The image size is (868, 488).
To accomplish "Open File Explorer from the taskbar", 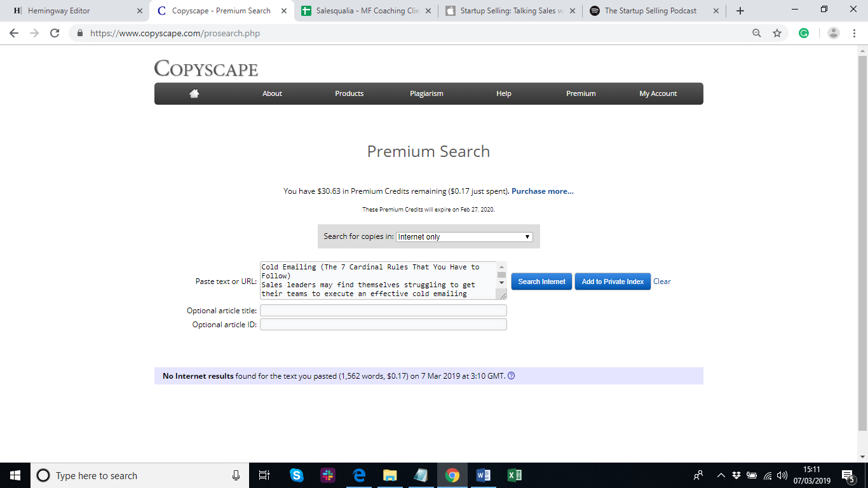I will pyautogui.click(x=390, y=475).
